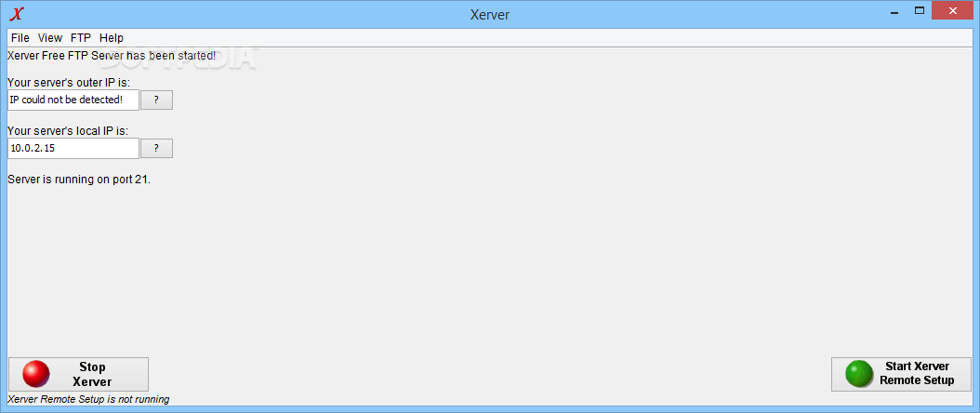Click the Stop Xerver button
The image size is (980, 413).
point(78,374)
